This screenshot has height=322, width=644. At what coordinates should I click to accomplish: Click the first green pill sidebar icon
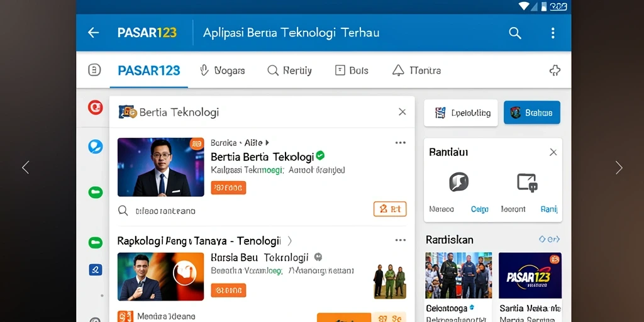(x=96, y=192)
